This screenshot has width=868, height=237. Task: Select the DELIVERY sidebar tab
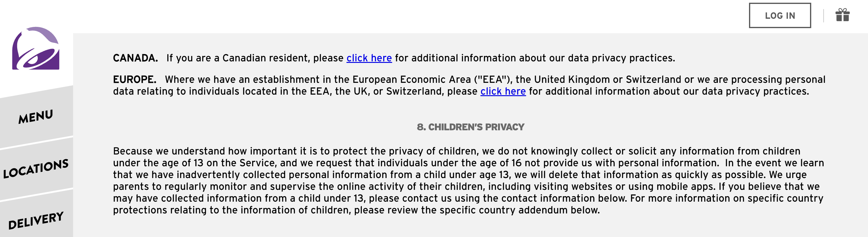36,220
